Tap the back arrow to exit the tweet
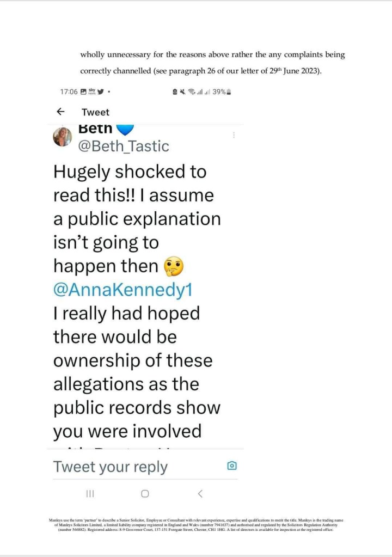392x557 pixels. pyautogui.click(x=60, y=112)
